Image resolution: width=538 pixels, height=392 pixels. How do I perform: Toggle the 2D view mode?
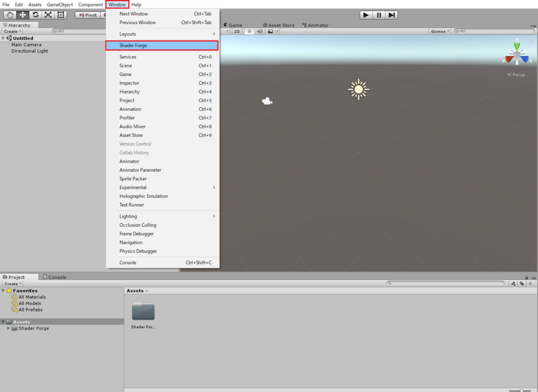click(x=237, y=31)
